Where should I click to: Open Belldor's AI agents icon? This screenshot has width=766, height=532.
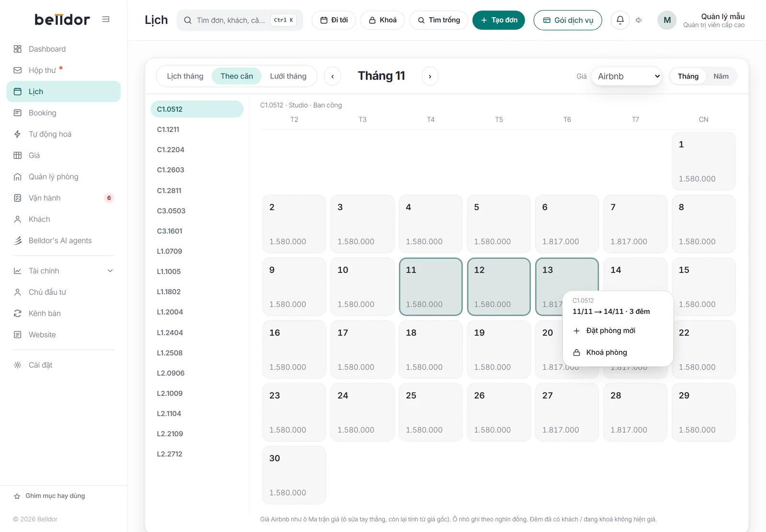pyautogui.click(x=18, y=240)
